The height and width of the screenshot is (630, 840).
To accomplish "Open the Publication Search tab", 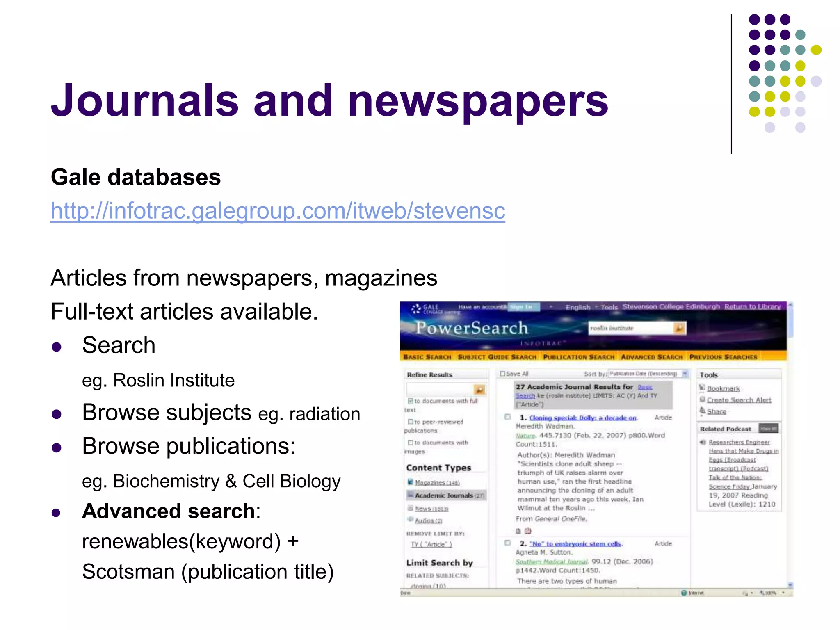I will (x=579, y=357).
